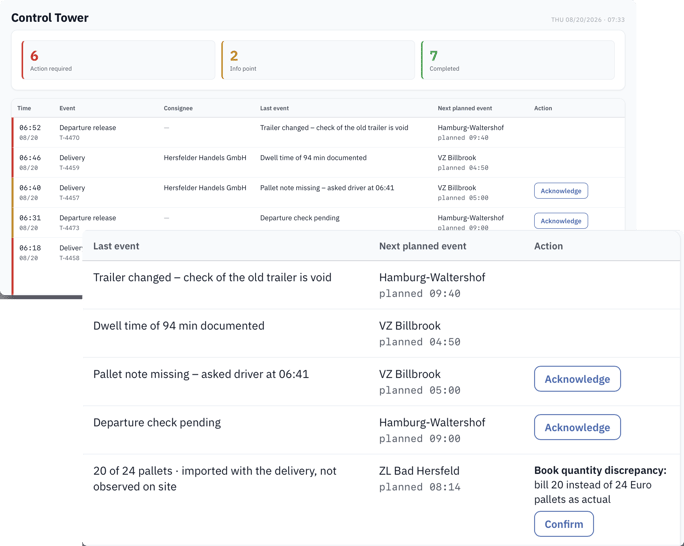684x546 pixels.
Task: Open shipment ID T-4473
Action: 69,228
